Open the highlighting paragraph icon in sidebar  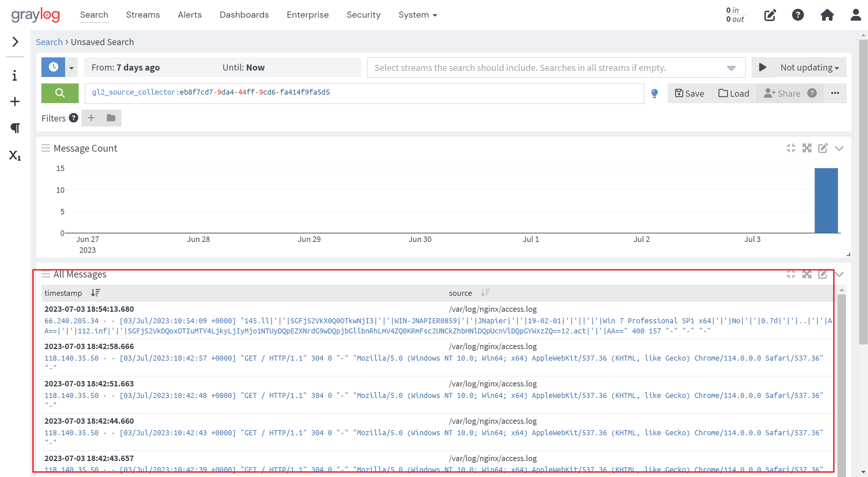pos(15,128)
